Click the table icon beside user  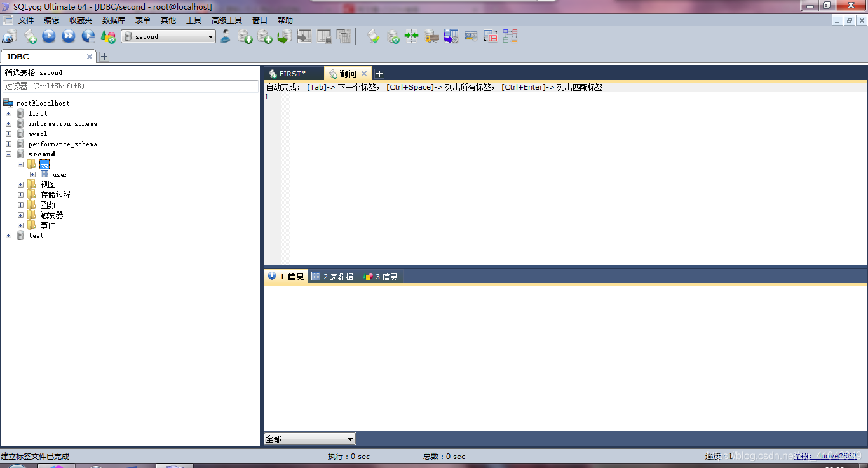pyautogui.click(x=44, y=174)
